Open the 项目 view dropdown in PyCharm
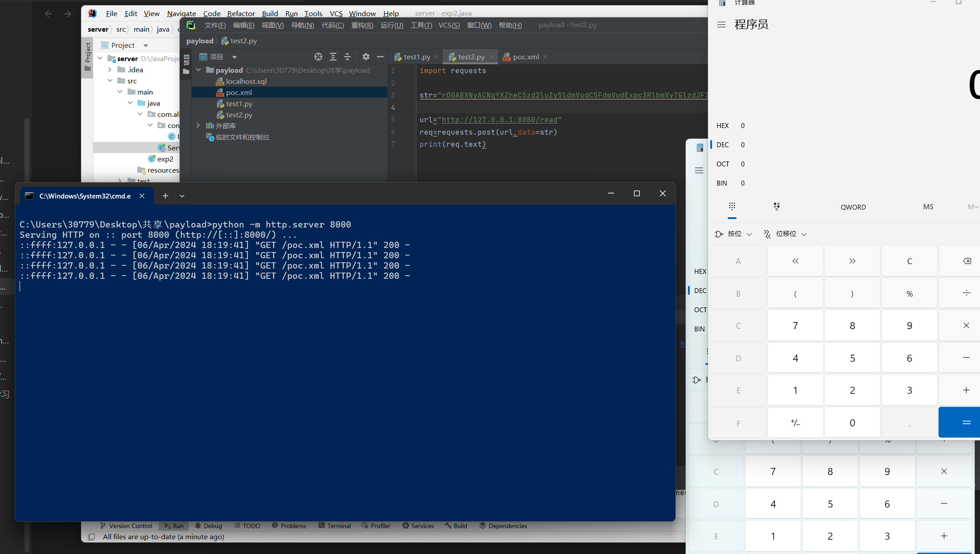The width and height of the screenshot is (980, 554). (235, 57)
